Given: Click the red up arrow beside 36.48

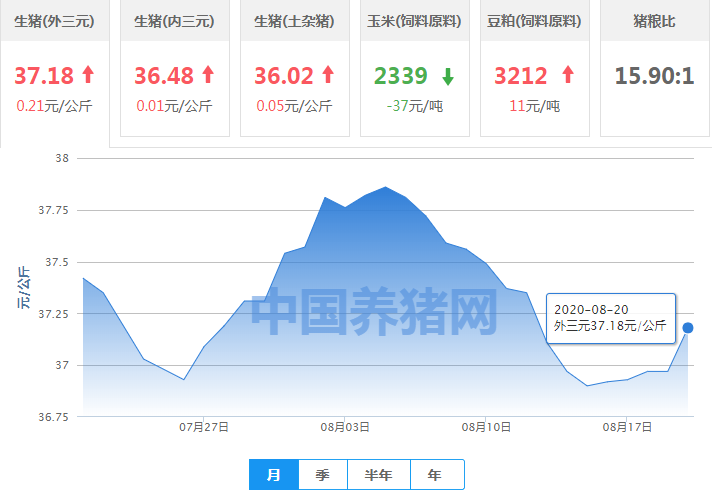Looking at the screenshot, I should (208, 74).
